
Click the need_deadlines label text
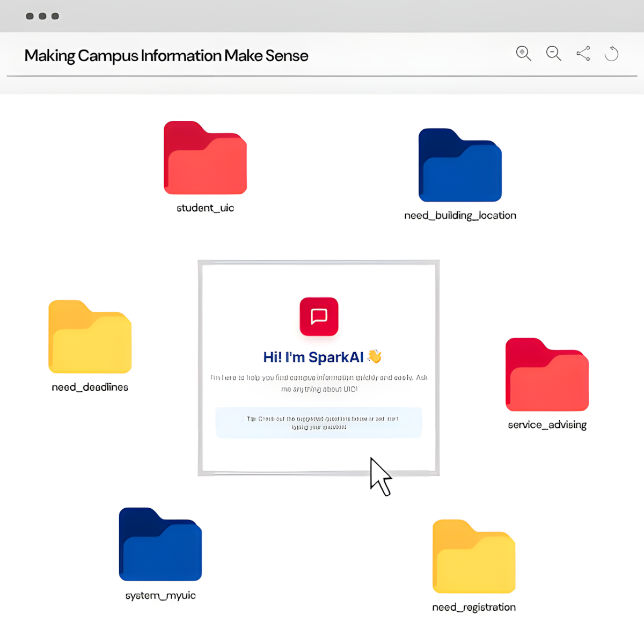(90, 387)
